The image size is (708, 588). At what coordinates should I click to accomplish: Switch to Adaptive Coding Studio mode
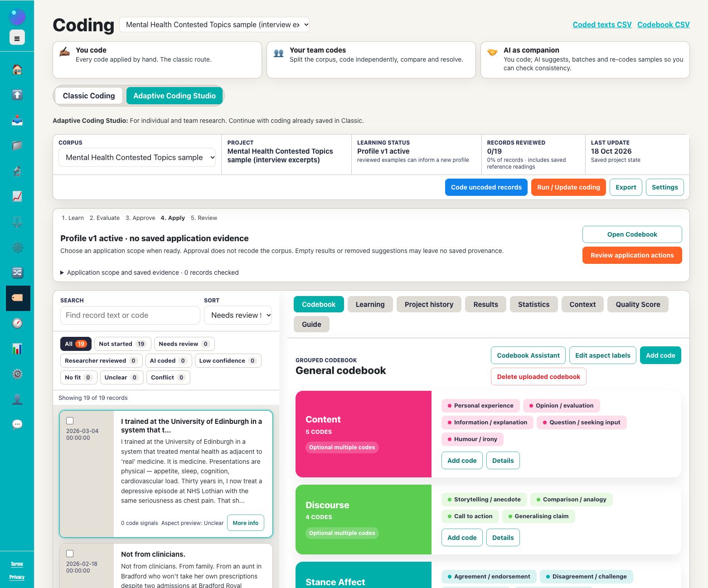pos(175,96)
